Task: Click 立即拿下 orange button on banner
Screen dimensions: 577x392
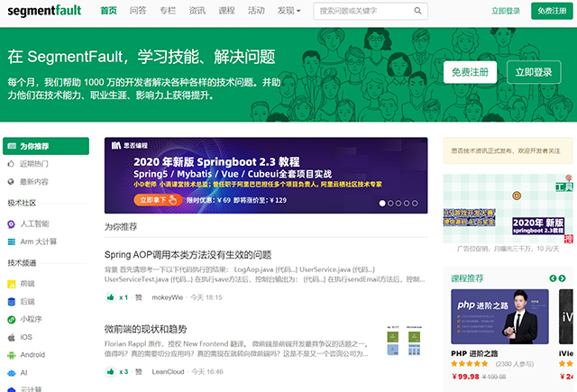Action: (x=158, y=200)
